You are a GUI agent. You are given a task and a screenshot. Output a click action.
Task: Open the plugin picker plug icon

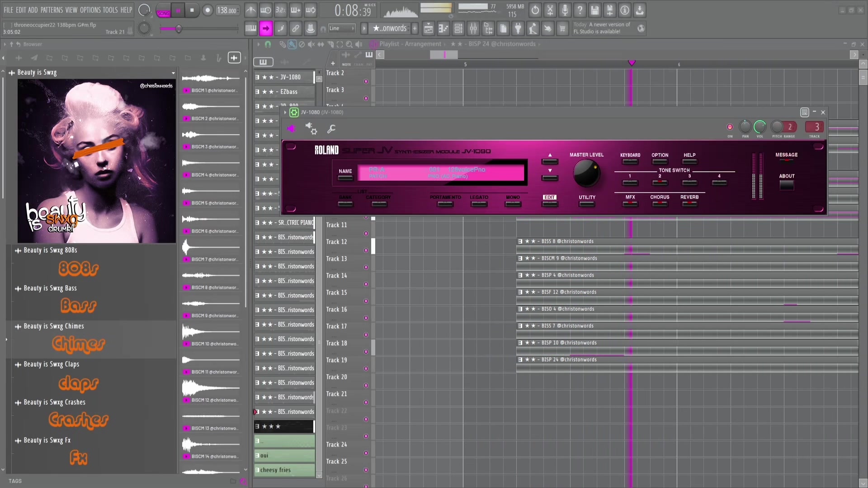[518, 28]
